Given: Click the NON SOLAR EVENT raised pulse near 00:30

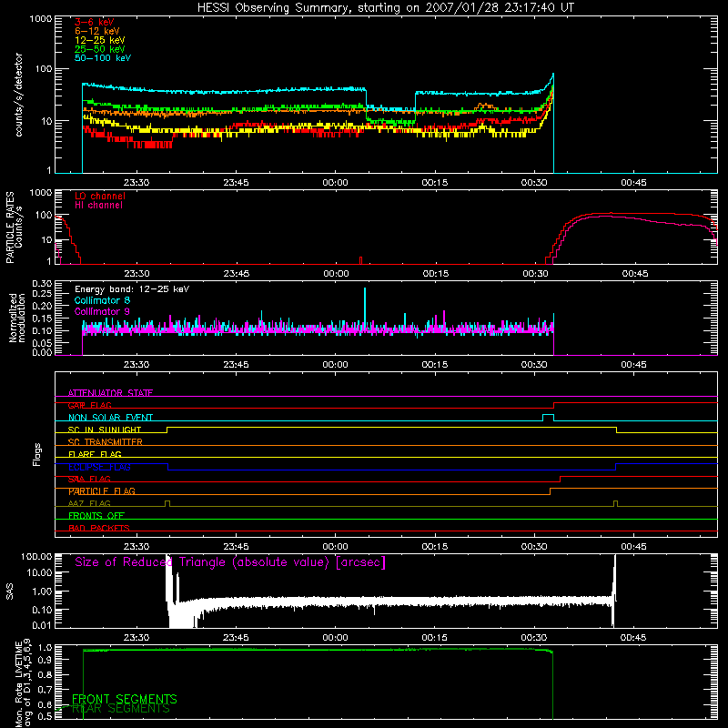Looking at the screenshot, I should pos(549,418).
